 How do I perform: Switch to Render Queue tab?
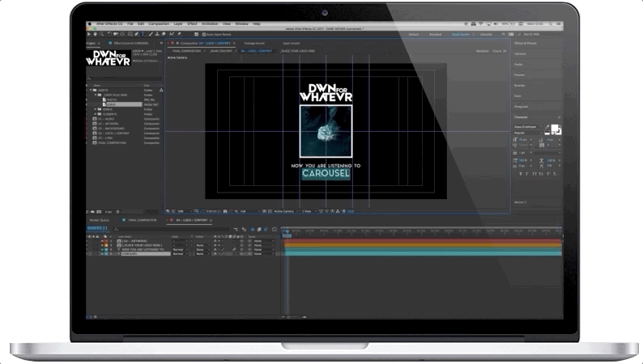(x=100, y=220)
